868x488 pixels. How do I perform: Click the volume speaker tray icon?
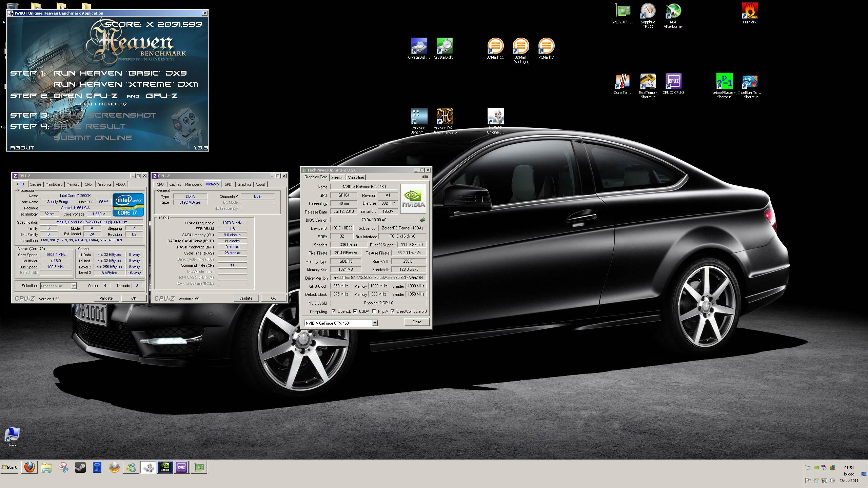coord(832,481)
